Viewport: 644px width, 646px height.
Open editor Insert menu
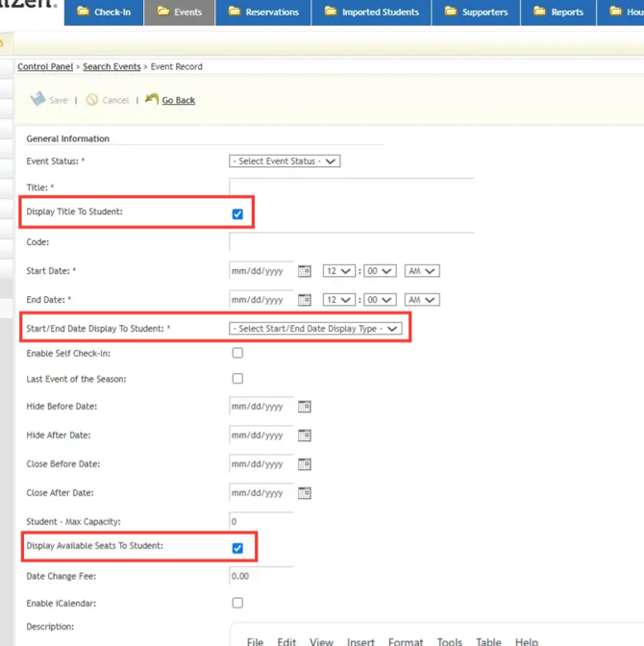[360, 642]
